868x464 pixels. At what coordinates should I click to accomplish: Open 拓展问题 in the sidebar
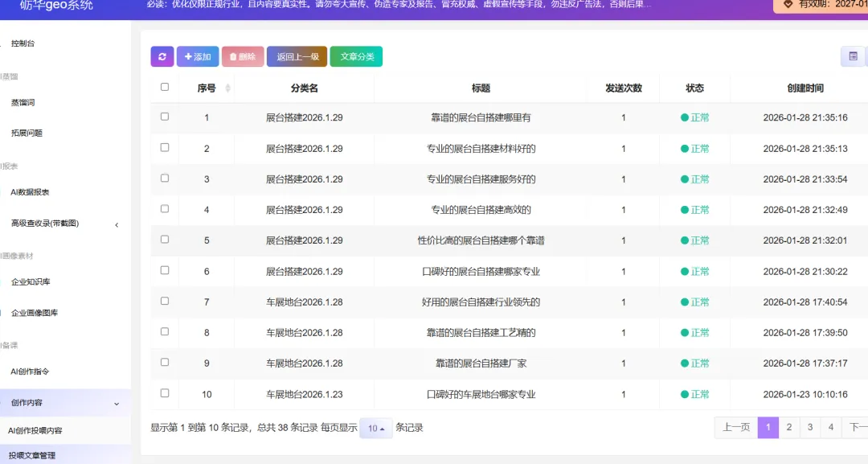[x=27, y=133]
